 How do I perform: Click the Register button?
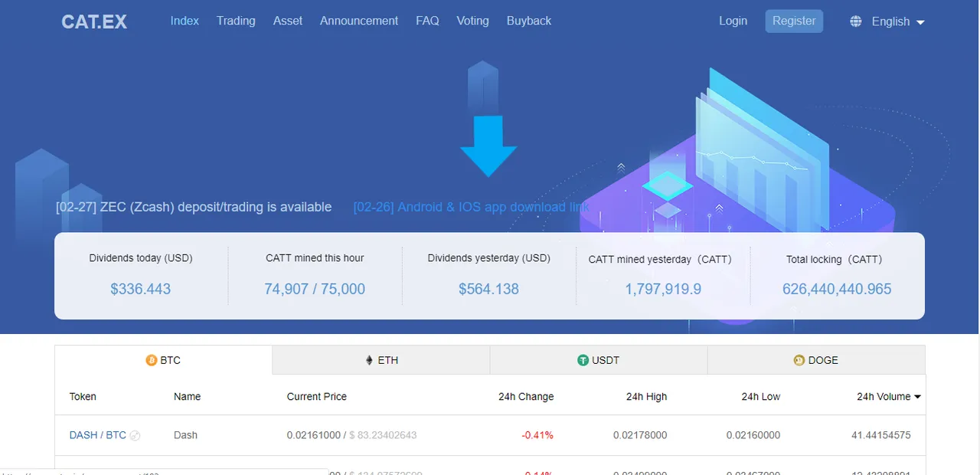(794, 21)
